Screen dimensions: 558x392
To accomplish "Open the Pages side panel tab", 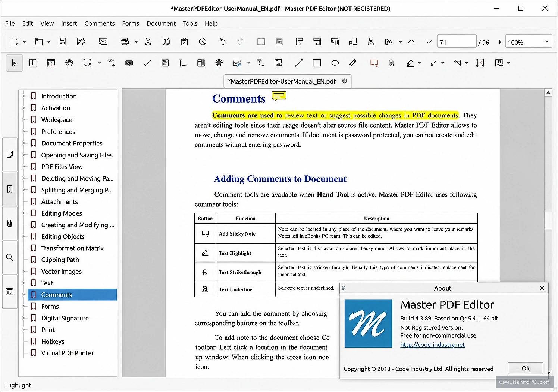I will click(10, 154).
